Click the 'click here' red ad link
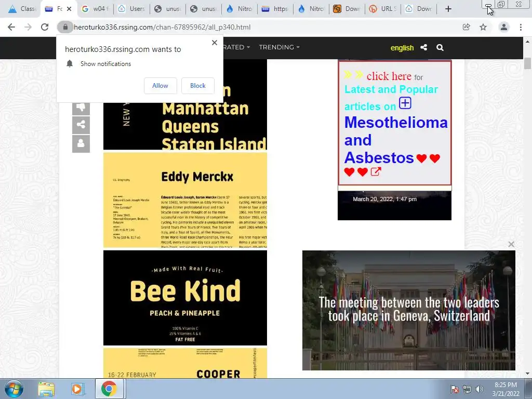532x399 pixels. pos(389,76)
